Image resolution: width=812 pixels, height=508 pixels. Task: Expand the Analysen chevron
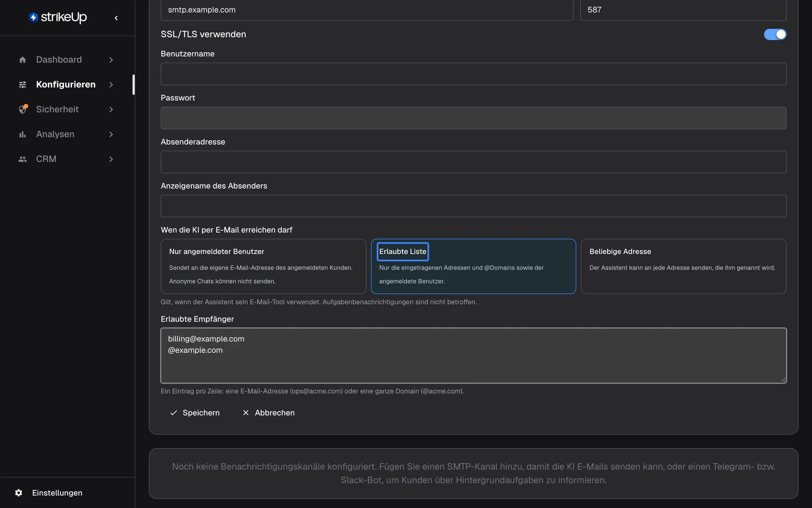click(111, 134)
